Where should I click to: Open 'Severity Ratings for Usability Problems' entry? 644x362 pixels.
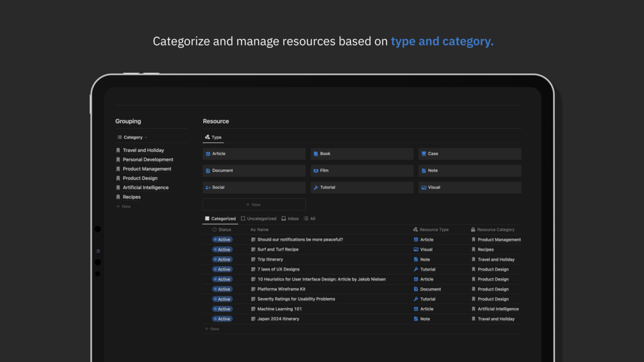(295, 299)
